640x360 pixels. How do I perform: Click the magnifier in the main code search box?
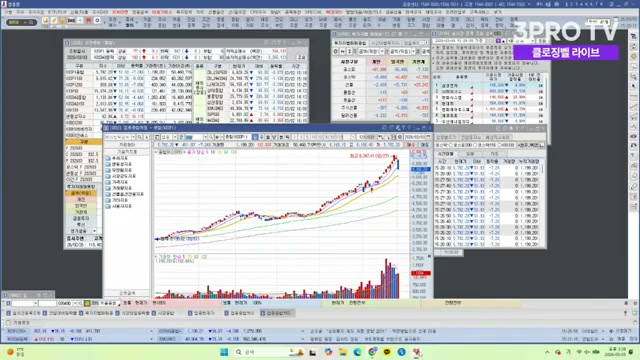pyautogui.click(x=31, y=22)
